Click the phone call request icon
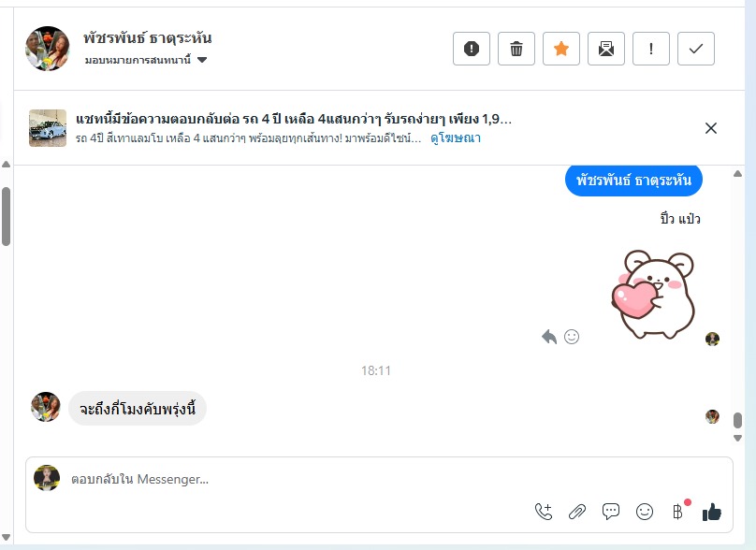 [x=544, y=512]
